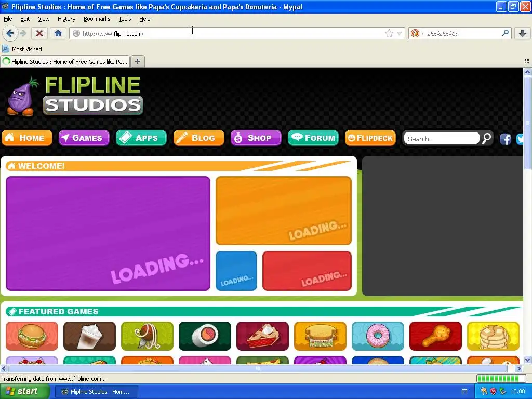This screenshot has width=532, height=399.
Task: Bookmark this page with the star icon
Action: pyautogui.click(x=389, y=33)
